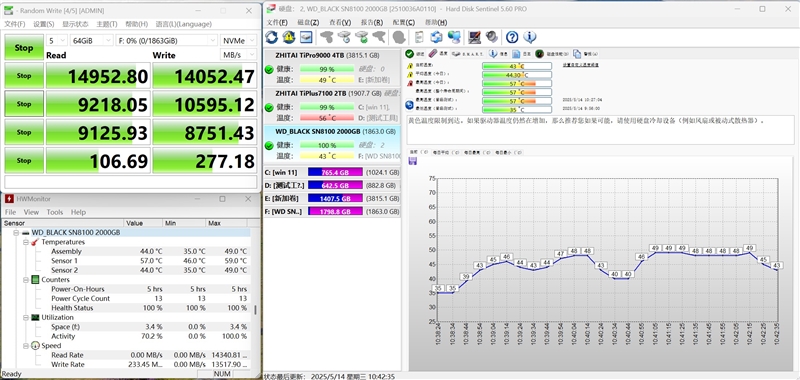The image size is (800, 380).
Task: Click the networked computers toolbar icon
Action: coord(454,37)
